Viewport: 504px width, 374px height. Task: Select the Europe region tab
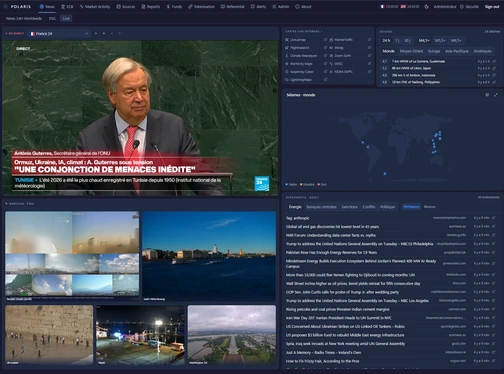point(434,51)
